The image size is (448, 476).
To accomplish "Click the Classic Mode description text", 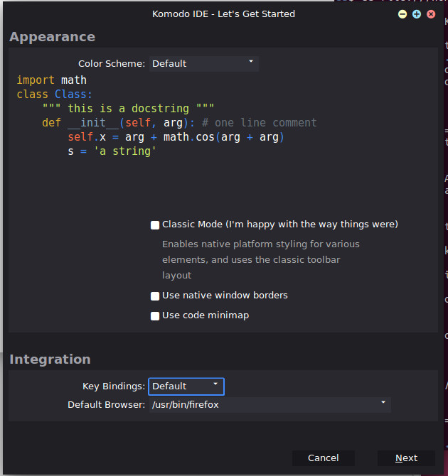I will [260, 259].
